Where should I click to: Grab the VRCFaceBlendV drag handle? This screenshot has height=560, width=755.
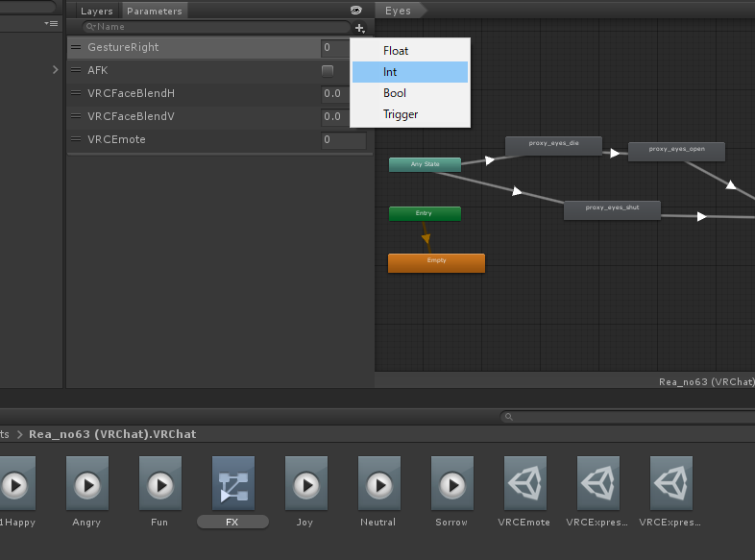[x=76, y=116]
